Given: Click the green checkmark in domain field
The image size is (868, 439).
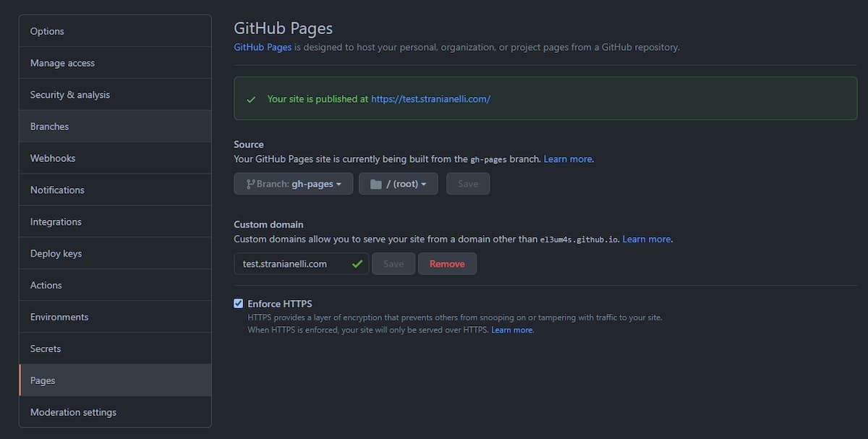Looking at the screenshot, I should pos(357,264).
